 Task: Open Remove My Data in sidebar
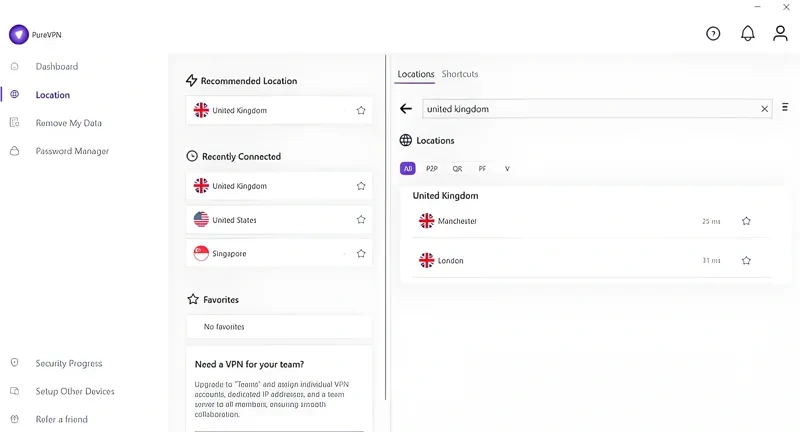pos(68,123)
